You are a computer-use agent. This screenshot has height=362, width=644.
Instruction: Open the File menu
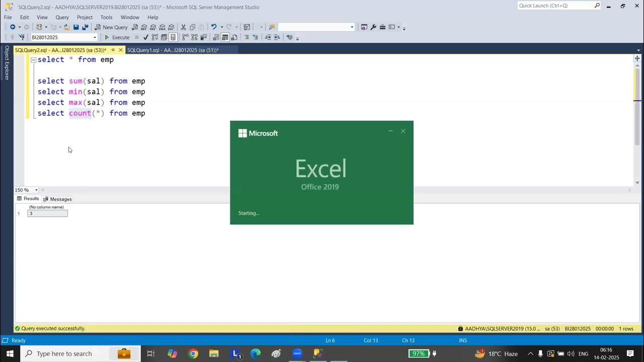click(x=8, y=17)
